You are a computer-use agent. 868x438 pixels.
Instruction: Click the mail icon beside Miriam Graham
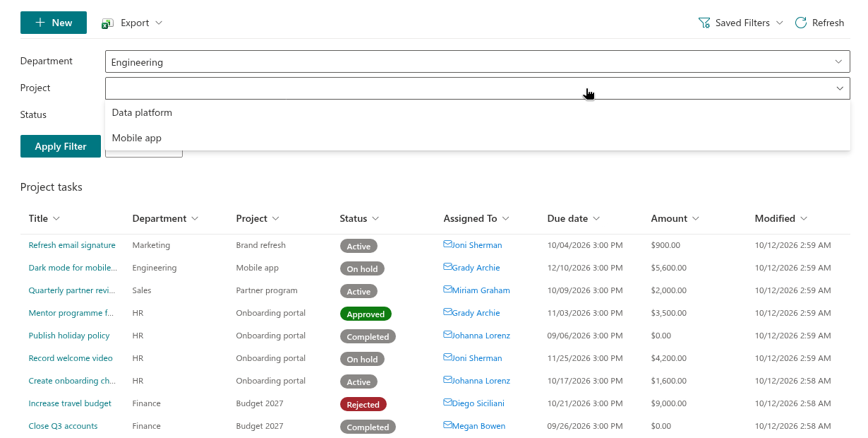447,290
